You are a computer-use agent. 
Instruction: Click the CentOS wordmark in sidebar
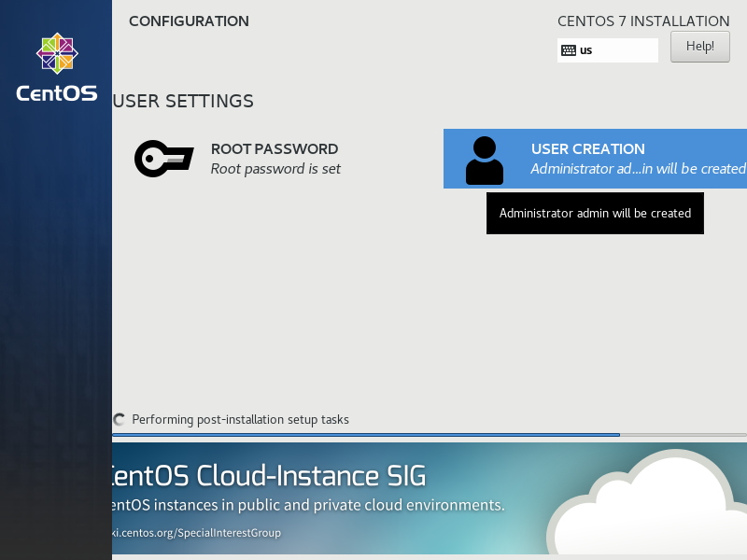coord(57,93)
